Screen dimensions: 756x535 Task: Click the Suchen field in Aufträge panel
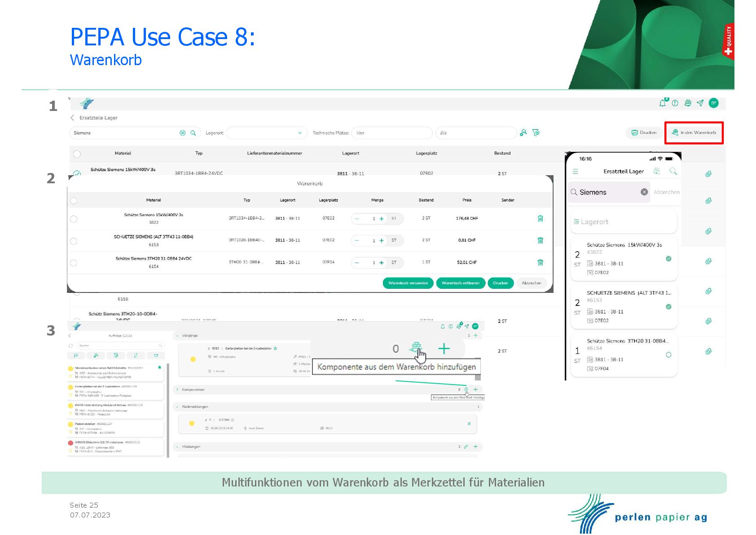[120, 345]
